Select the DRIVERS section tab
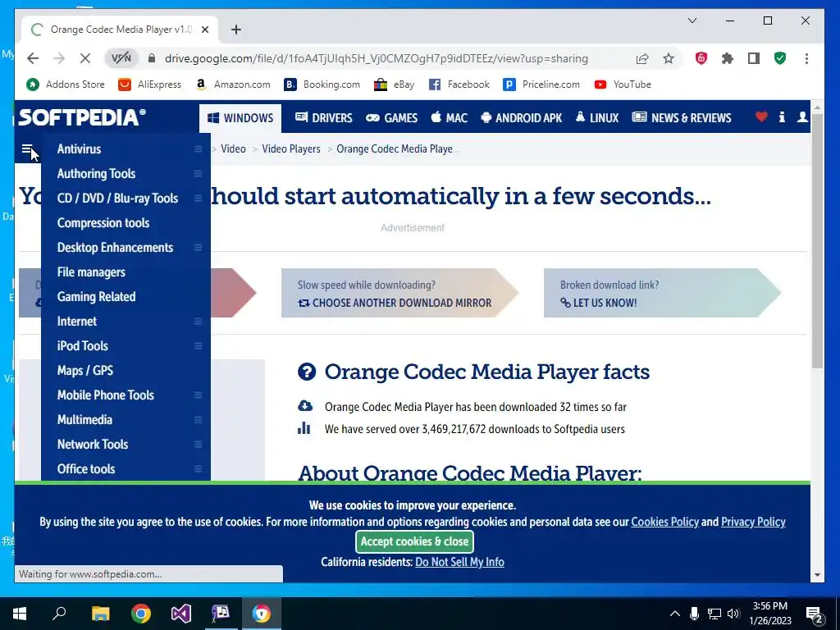 click(323, 118)
